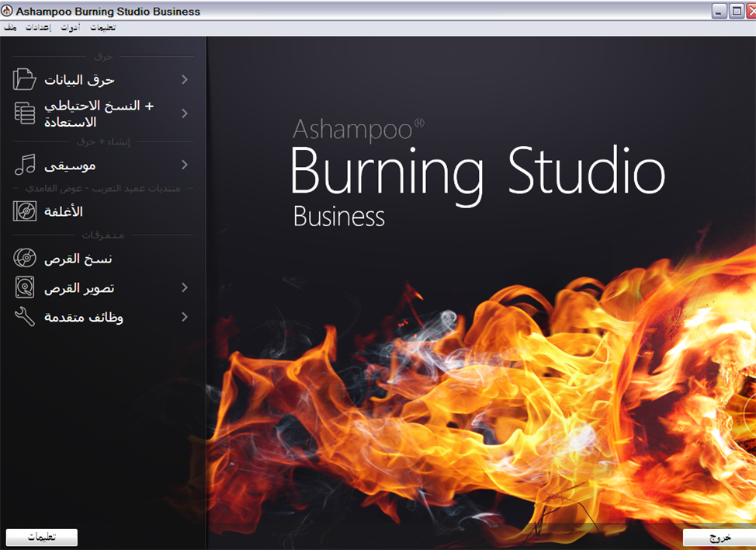This screenshot has height=550, width=756.
Task: Expand the Backup + Restore submenu chevron
Action: point(185,113)
